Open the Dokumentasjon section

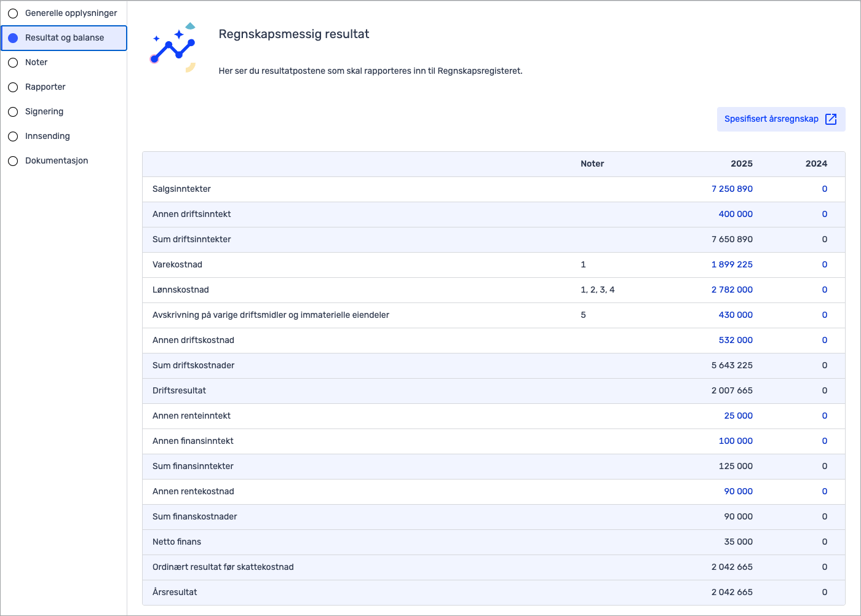[x=57, y=161]
